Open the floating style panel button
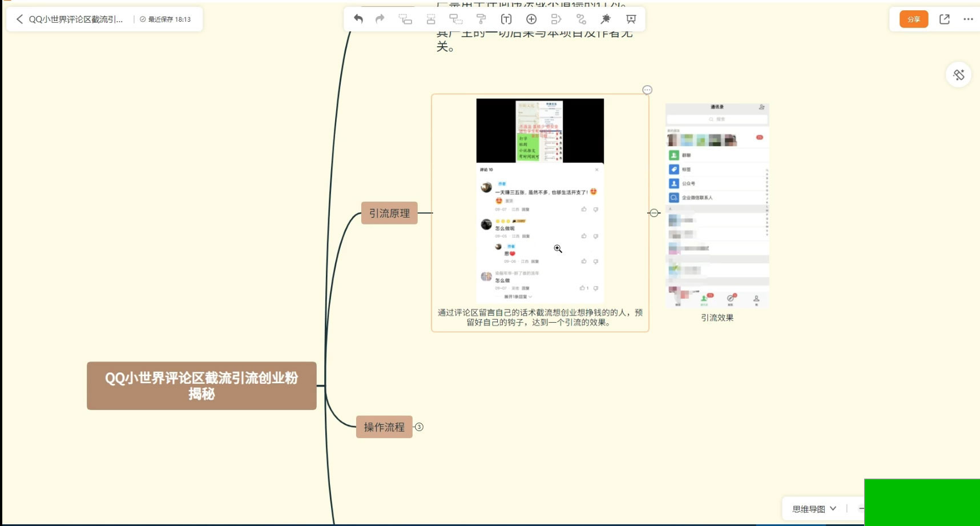 [959, 75]
